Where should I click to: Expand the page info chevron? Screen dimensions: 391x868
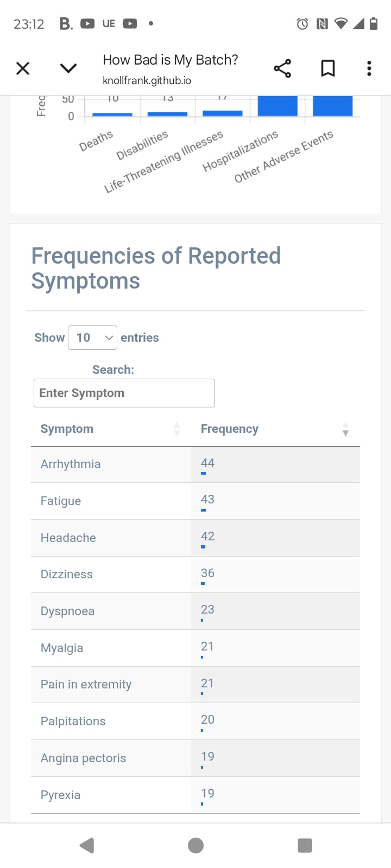click(x=68, y=68)
